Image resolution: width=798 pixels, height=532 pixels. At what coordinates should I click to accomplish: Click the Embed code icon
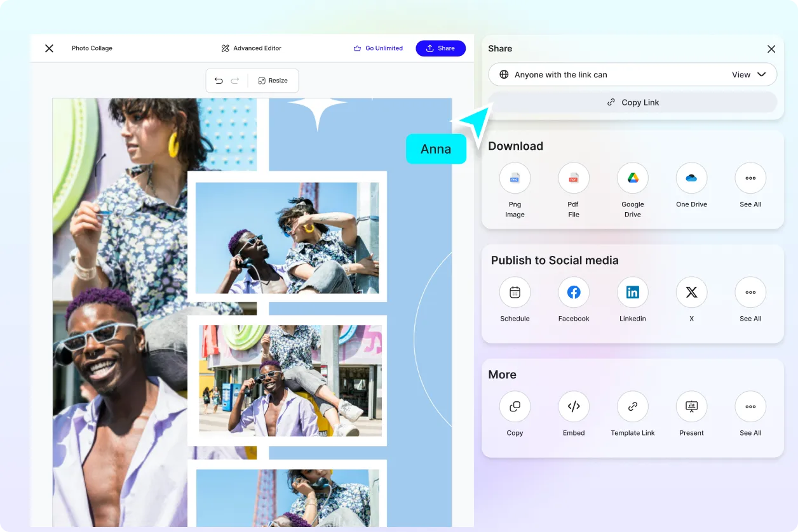[573, 407]
